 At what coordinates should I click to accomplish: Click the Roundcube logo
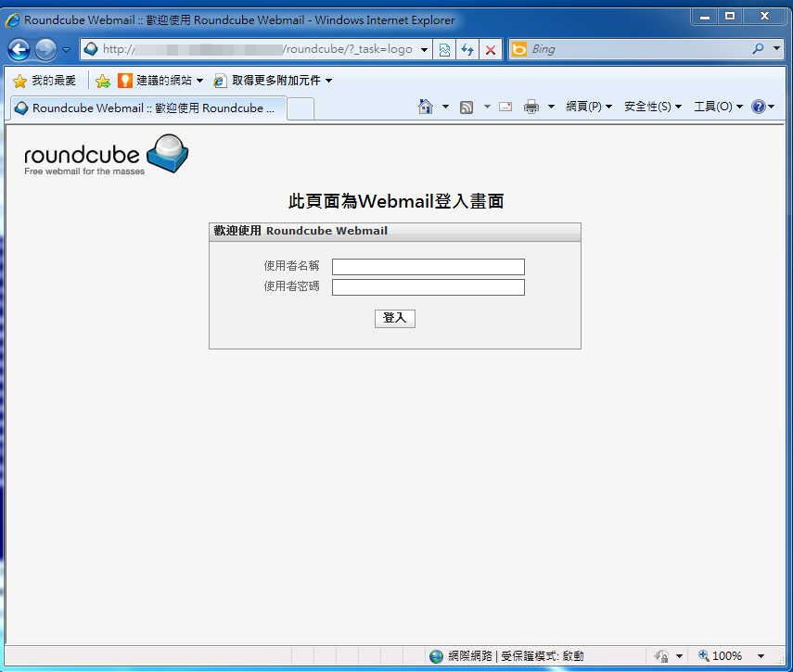pos(106,155)
